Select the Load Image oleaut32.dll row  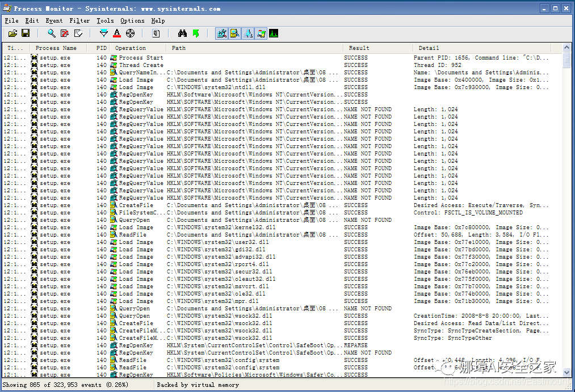(x=282, y=279)
